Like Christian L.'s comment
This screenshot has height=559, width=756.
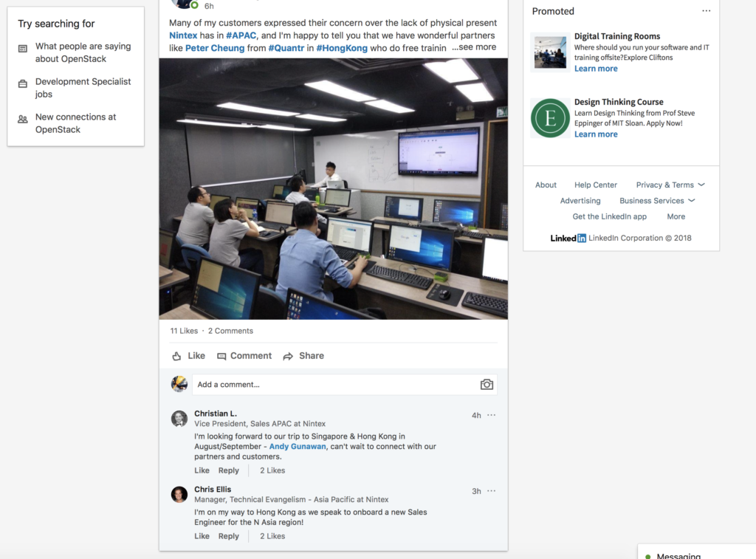click(x=202, y=470)
